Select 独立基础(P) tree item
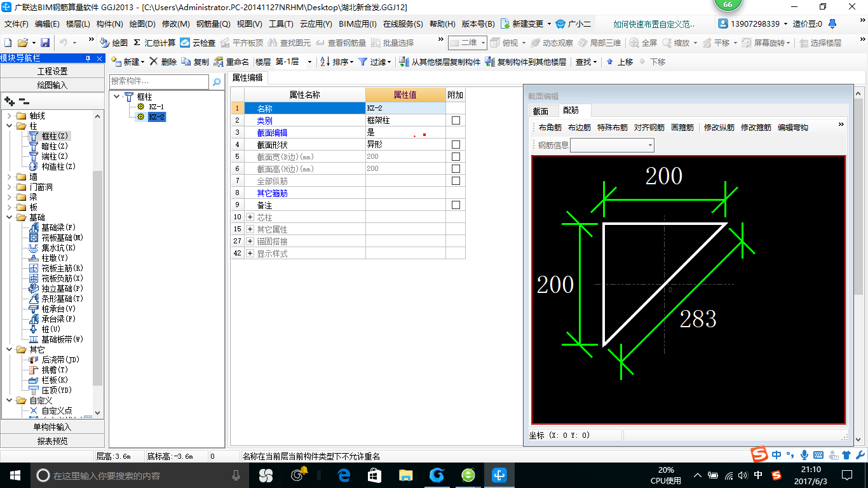 pos(56,288)
